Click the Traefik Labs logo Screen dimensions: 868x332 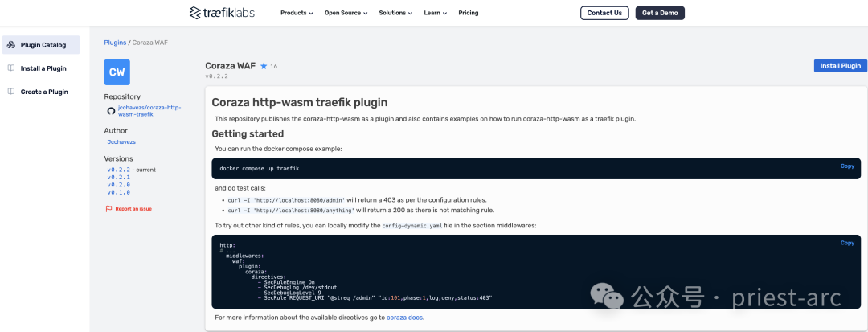click(x=222, y=13)
